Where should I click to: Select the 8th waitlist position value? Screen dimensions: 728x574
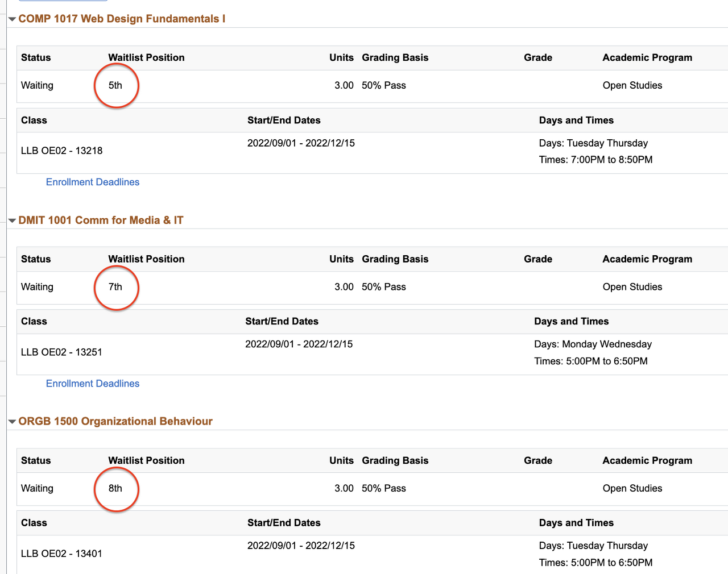(115, 488)
